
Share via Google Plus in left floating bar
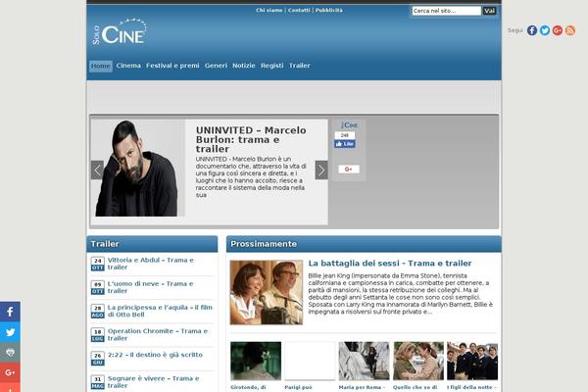point(10,372)
